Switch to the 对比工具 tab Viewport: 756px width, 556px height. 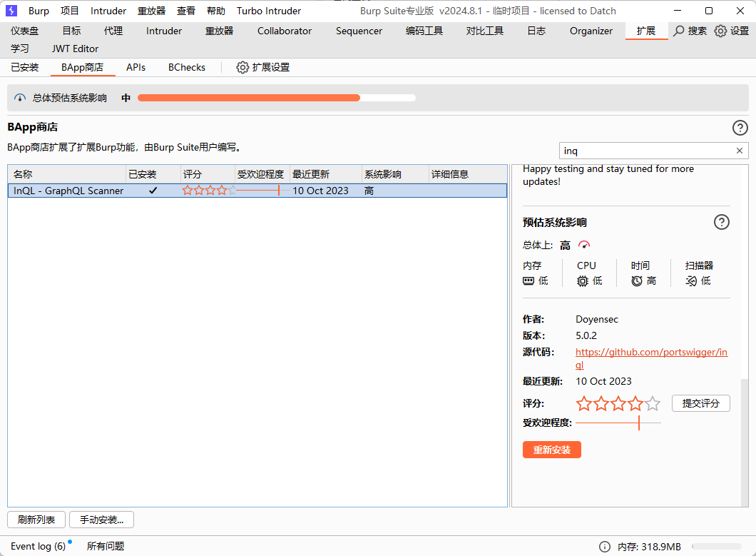point(484,31)
